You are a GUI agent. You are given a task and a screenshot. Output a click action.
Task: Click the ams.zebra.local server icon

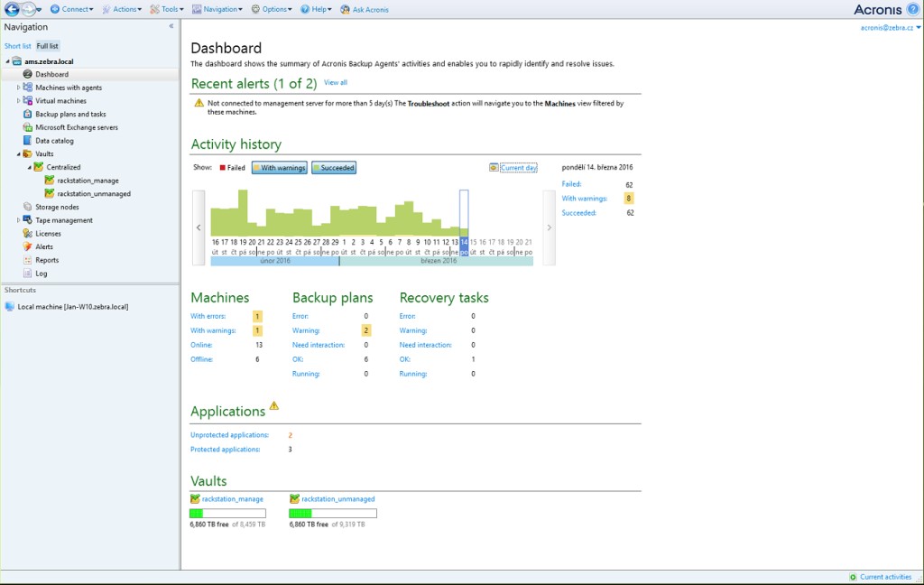17,61
